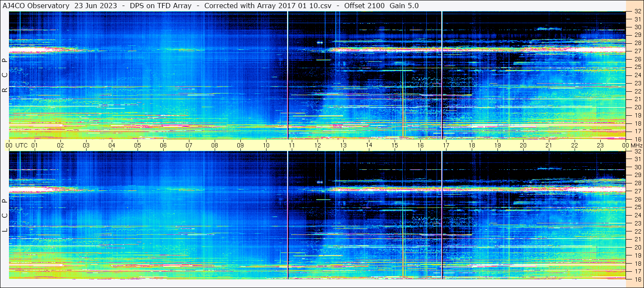Click the 32 MHz label of the RCP panel
The width and height of the screenshot is (644, 288).
point(638,12)
